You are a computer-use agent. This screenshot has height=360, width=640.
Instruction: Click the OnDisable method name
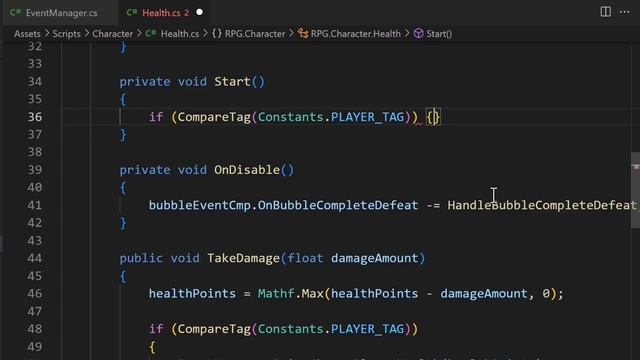point(247,170)
